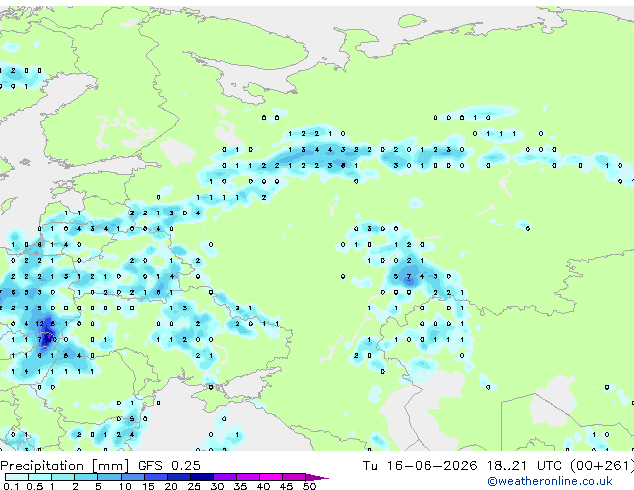Click the 0.1–0.5 mm legend color
Screen dimensions: 634x490
click(x=17, y=477)
